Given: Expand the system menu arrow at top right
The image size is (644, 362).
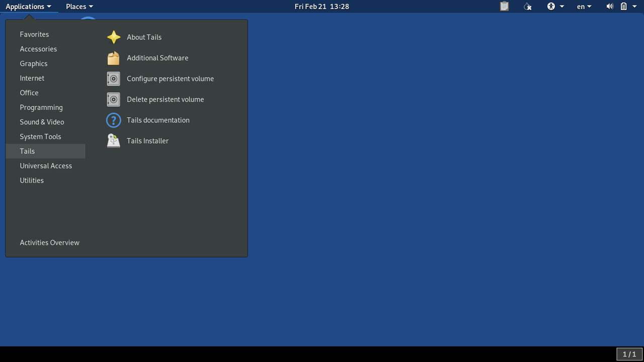Looking at the screenshot, I should [x=635, y=7].
